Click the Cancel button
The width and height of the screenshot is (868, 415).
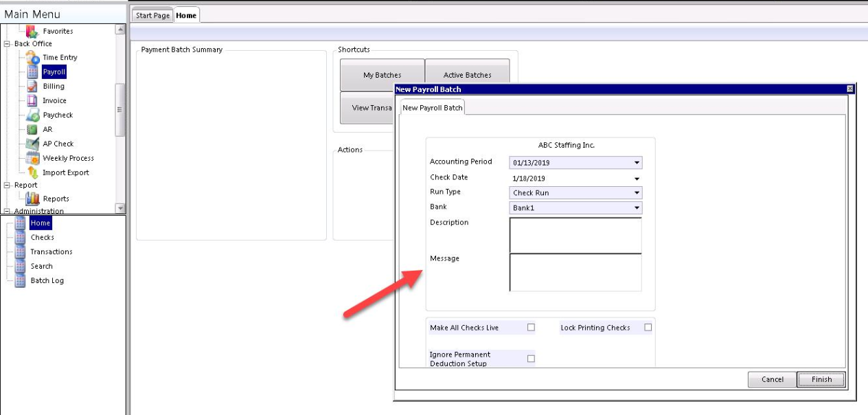click(773, 379)
